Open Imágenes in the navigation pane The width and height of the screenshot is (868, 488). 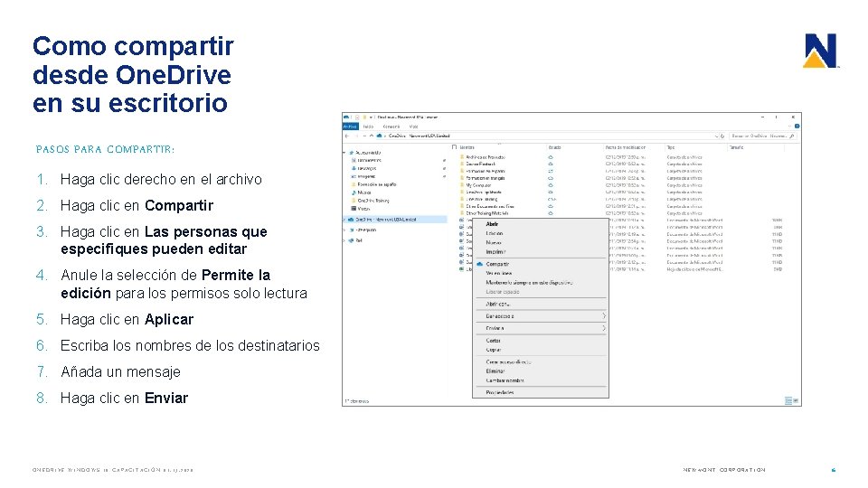pyautogui.click(x=363, y=176)
